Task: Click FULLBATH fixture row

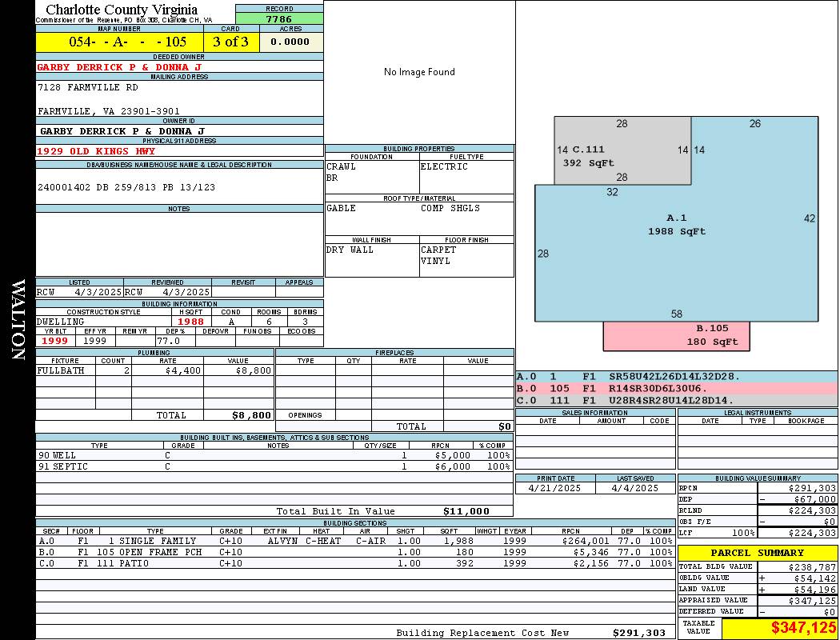Action: click(x=155, y=370)
